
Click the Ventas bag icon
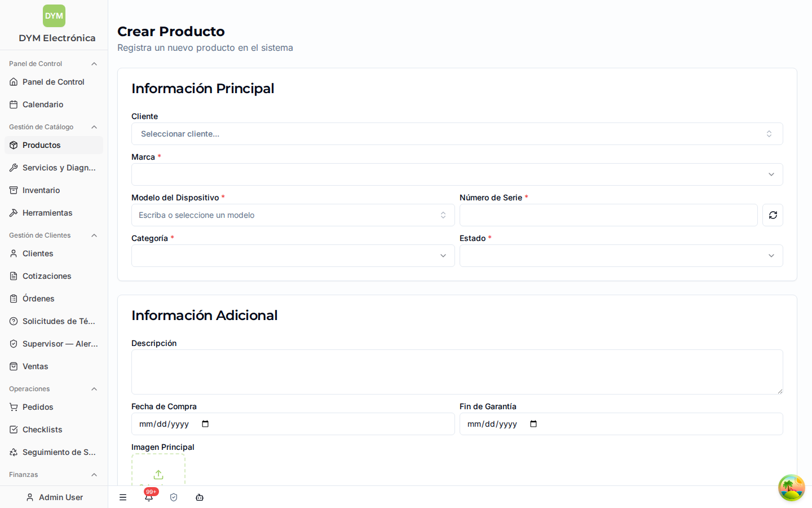[x=14, y=366]
